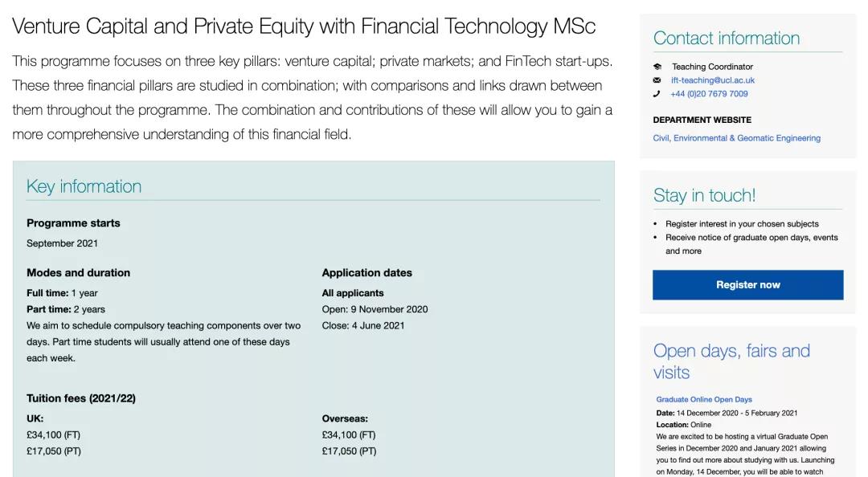Click the graduation cap icon beside Teaching Coordinator

click(x=657, y=67)
